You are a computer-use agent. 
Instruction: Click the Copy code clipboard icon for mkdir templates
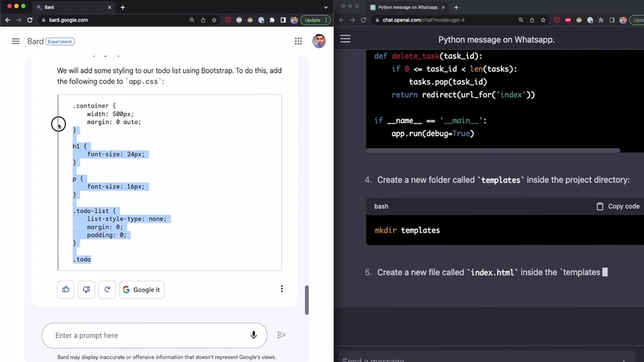(x=600, y=206)
